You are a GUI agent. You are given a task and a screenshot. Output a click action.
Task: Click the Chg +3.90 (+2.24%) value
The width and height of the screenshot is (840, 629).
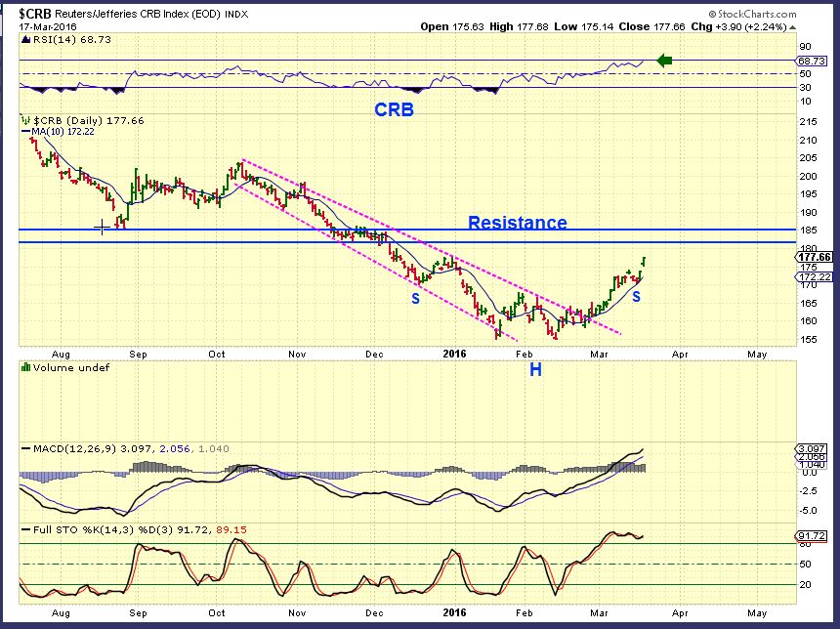coord(738,26)
